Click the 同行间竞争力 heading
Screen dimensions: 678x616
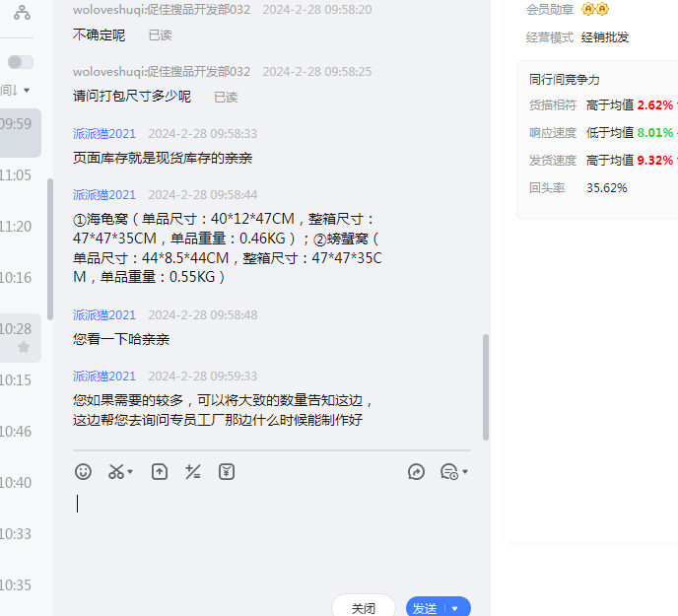tap(565, 80)
